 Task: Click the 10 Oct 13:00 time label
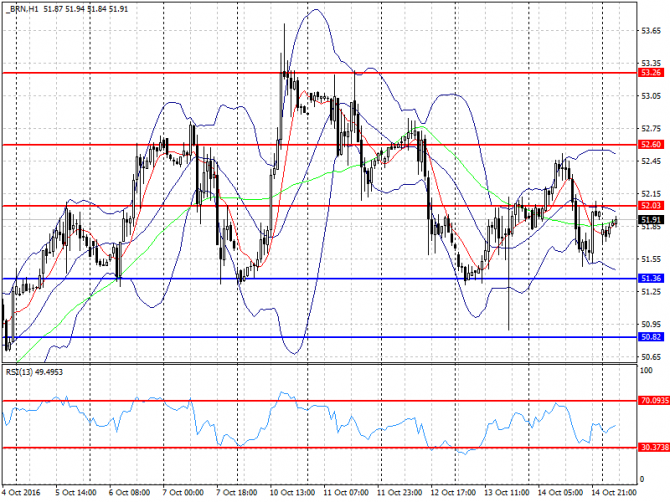coord(292,493)
